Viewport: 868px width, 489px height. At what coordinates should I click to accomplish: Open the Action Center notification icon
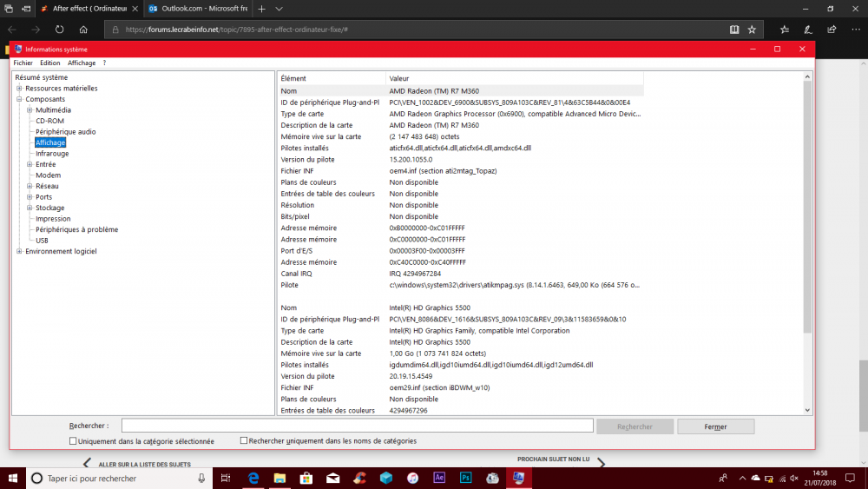(x=851, y=478)
